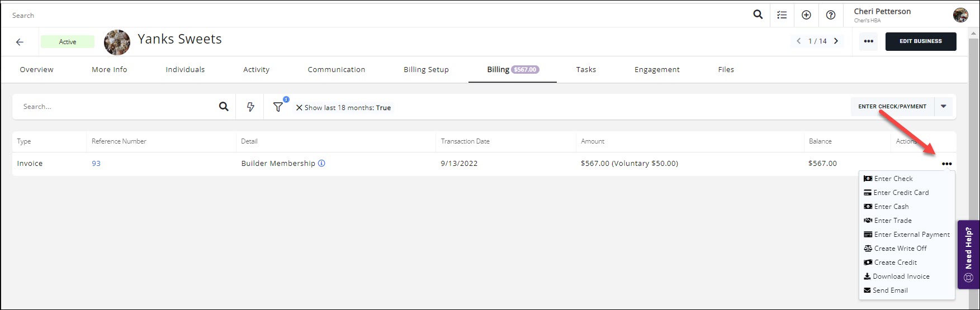Choose Download Invoice in actions menu

click(x=901, y=276)
